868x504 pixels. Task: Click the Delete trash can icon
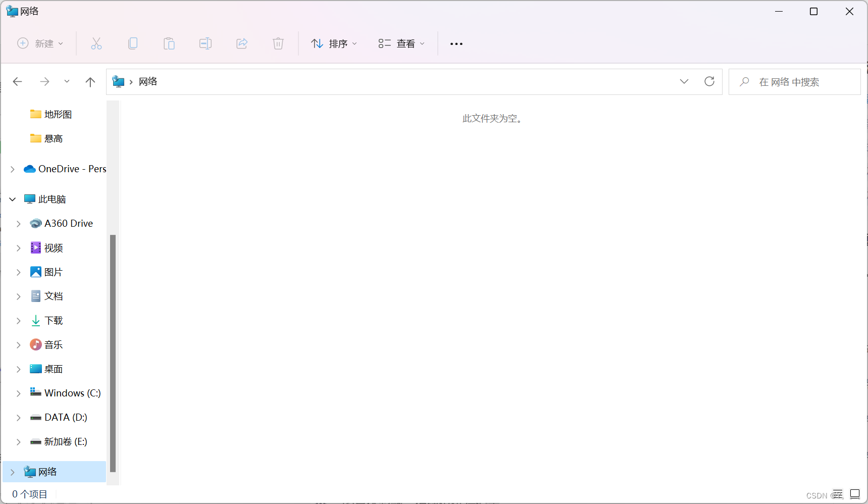(x=278, y=43)
